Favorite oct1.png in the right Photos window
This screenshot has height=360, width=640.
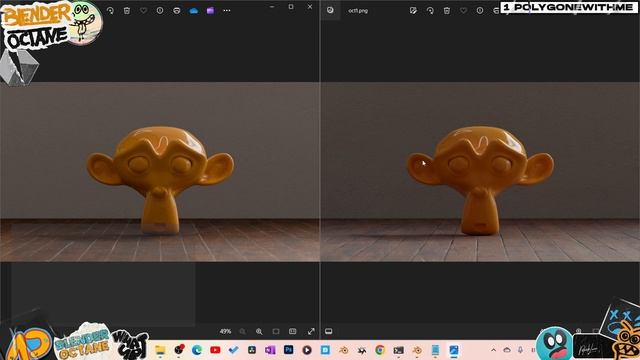(463, 11)
